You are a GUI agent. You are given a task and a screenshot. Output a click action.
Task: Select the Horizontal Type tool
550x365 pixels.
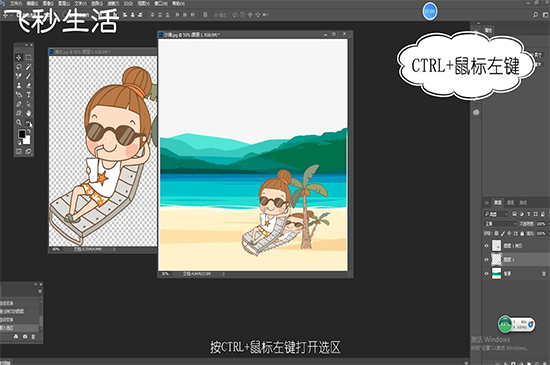pyautogui.click(x=29, y=95)
